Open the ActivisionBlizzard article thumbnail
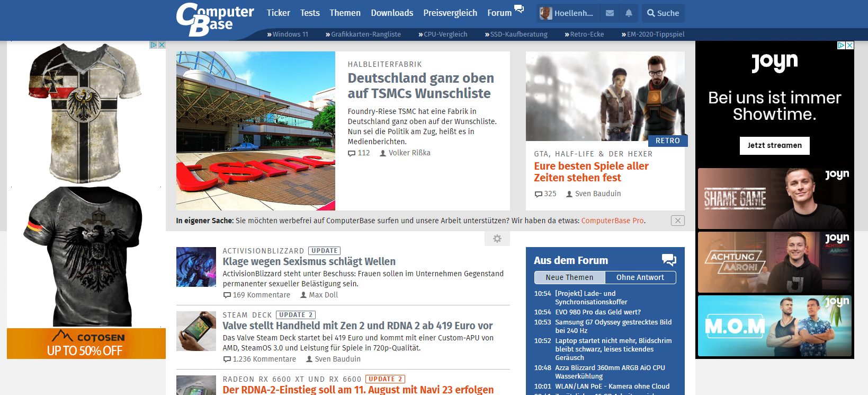The image size is (868, 395). pos(196,267)
